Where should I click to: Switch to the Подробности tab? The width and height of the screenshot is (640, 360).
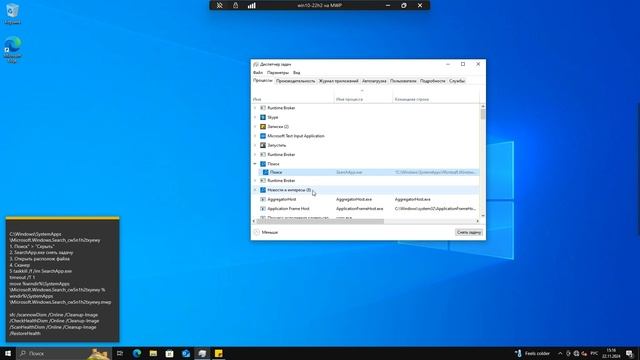tap(433, 81)
